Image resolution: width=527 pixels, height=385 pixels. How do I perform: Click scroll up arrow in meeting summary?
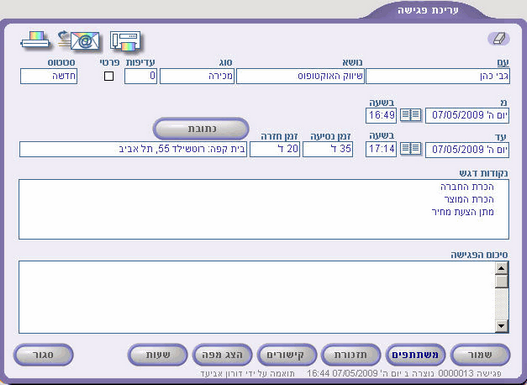(501, 268)
